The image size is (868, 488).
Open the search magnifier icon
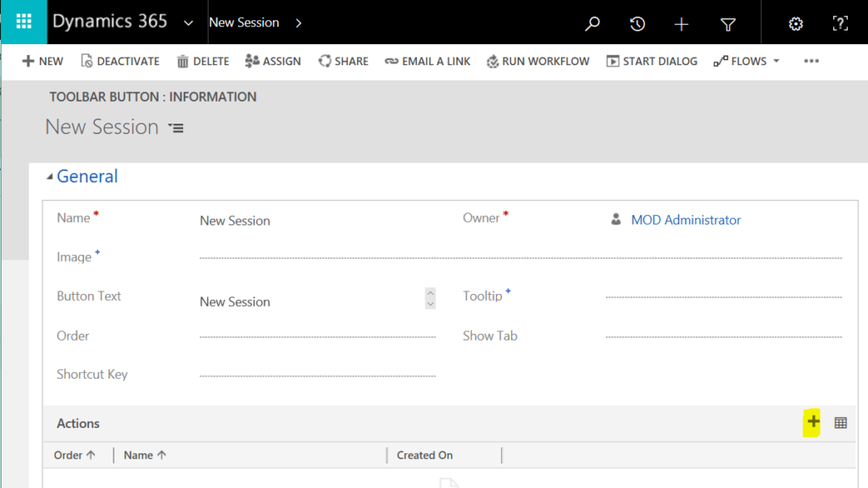coord(593,24)
